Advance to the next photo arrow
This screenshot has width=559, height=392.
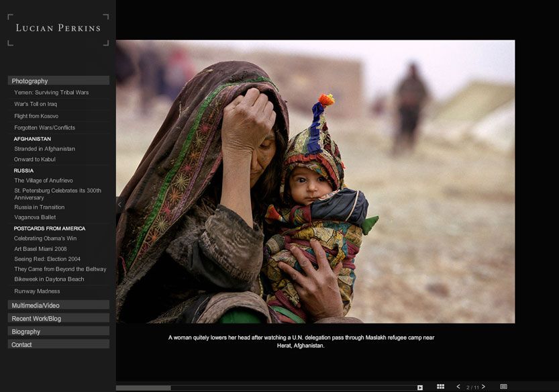[483, 387]
